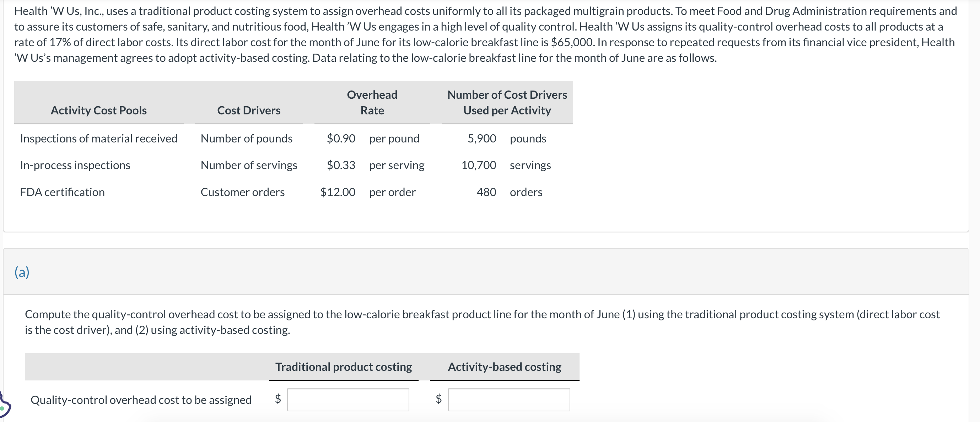The image size is (980, 422).
Task: Select the Number of Cost Drivers header
Action: click(x=507, y=102)
